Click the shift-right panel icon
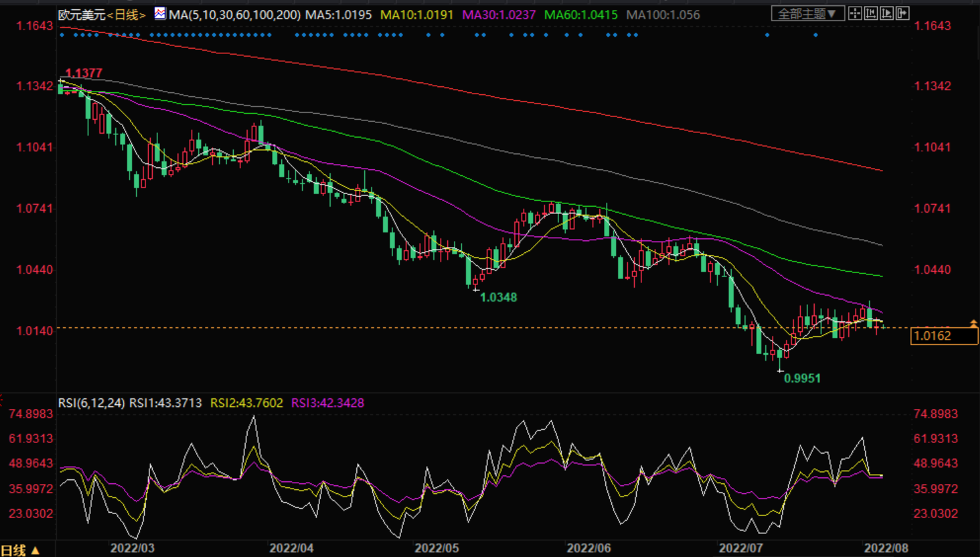The image size is (980, 557). (x=902, y=13)
